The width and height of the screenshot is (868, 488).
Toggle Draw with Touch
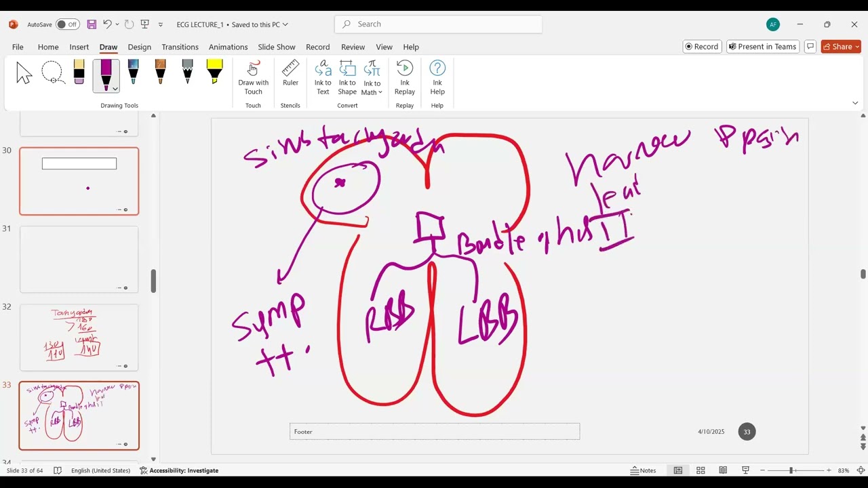pos(253,78)
